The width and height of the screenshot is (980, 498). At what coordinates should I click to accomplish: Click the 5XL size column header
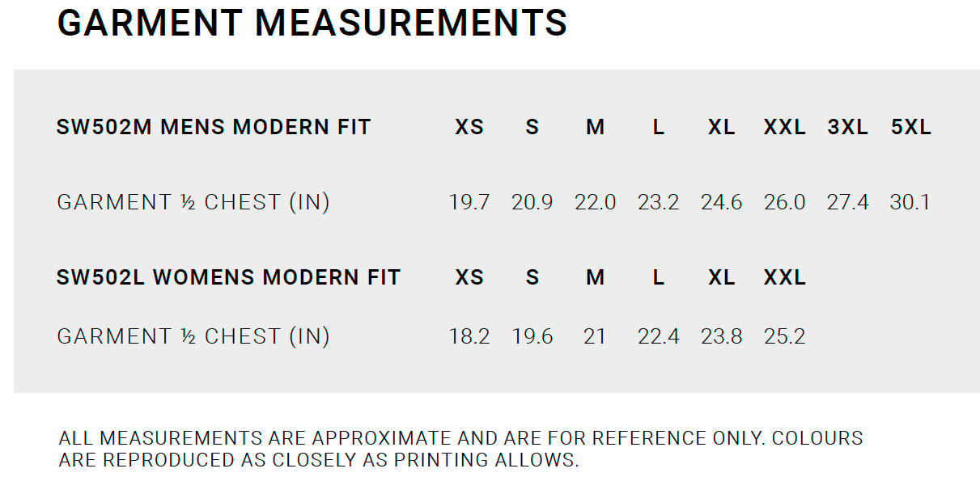click(x=911, y=127)
